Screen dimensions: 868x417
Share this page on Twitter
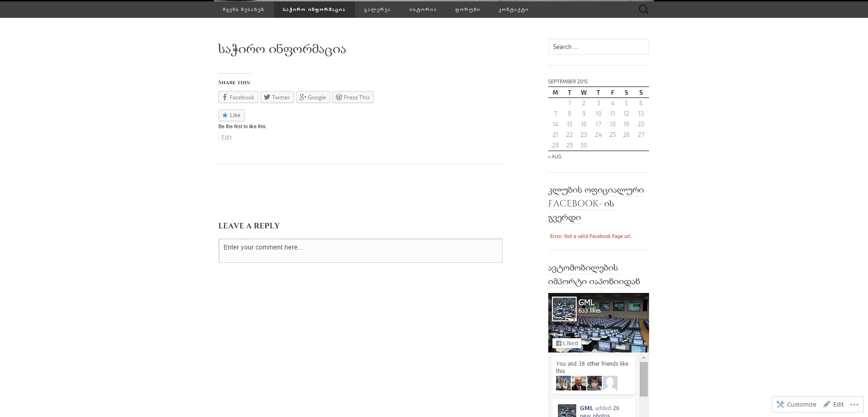click(x=277, y=97)
